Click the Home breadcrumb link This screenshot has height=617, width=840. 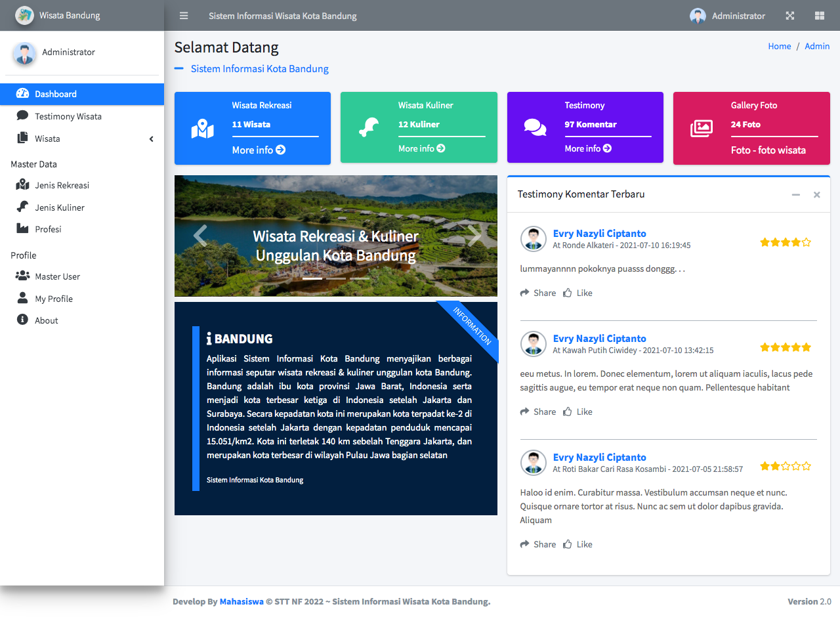click(779, 46)
